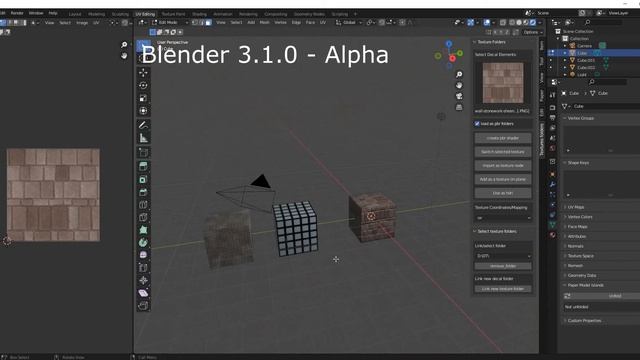
Task: Select the Poly Build tool
Action: click(143, 230)
